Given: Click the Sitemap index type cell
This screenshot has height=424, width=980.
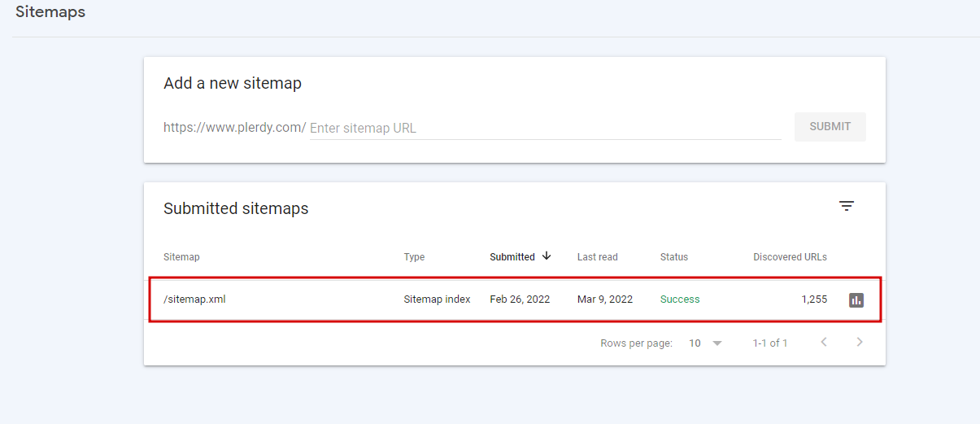Looking at the screenshot, I should point(437,299).
